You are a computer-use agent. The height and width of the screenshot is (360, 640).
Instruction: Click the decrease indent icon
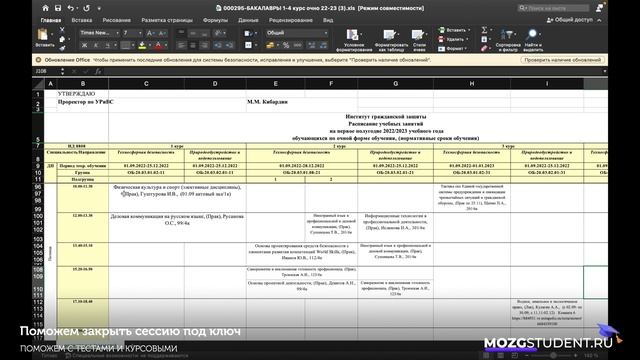[218, 45]
